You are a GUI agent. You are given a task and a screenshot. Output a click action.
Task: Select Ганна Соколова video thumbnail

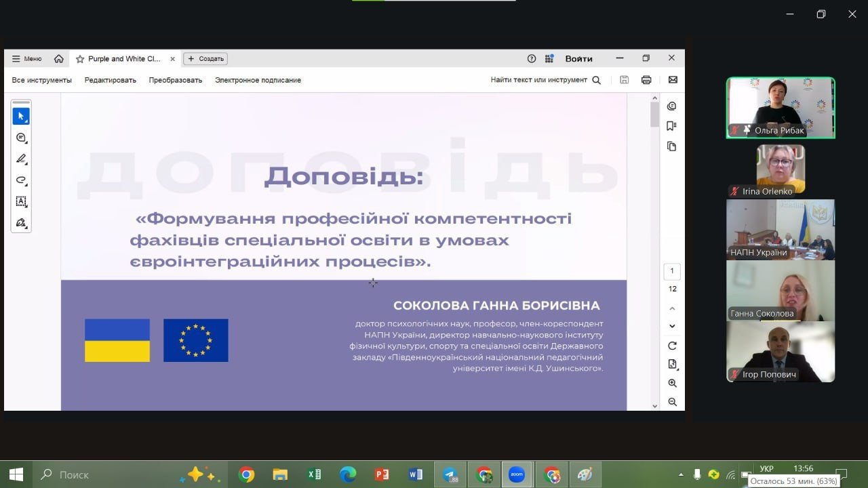(x=781, y=291)
